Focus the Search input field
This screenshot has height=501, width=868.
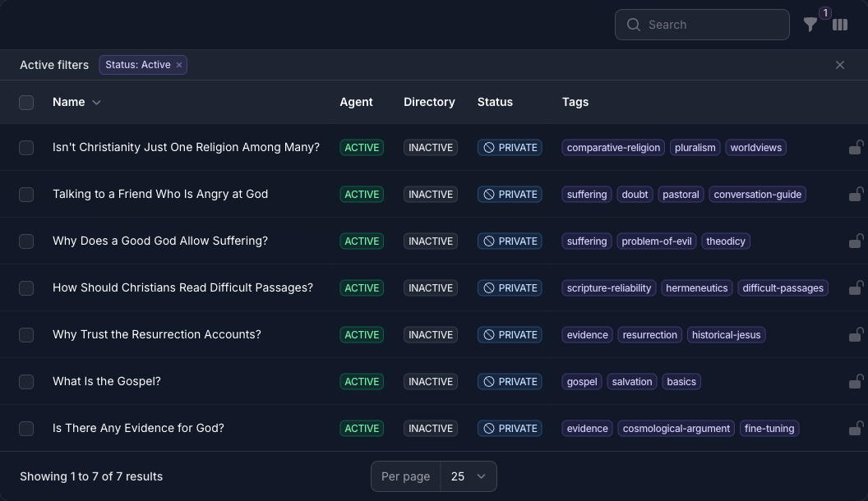coord(702,25)
